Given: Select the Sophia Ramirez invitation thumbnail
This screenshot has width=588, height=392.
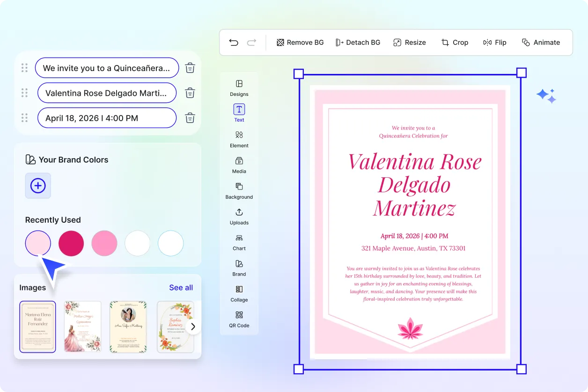Looking at the screenshot, I should 175,327.
